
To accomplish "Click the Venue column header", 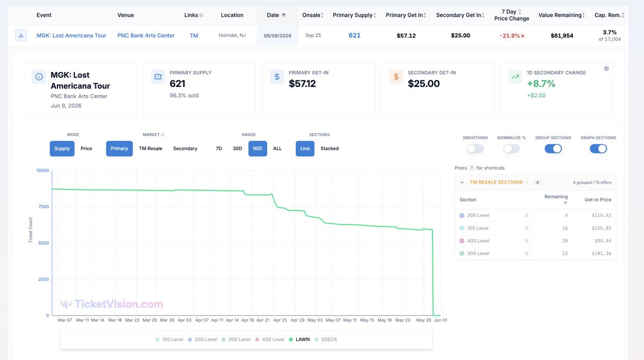I will pyautogui.click(x=126, y=15).
